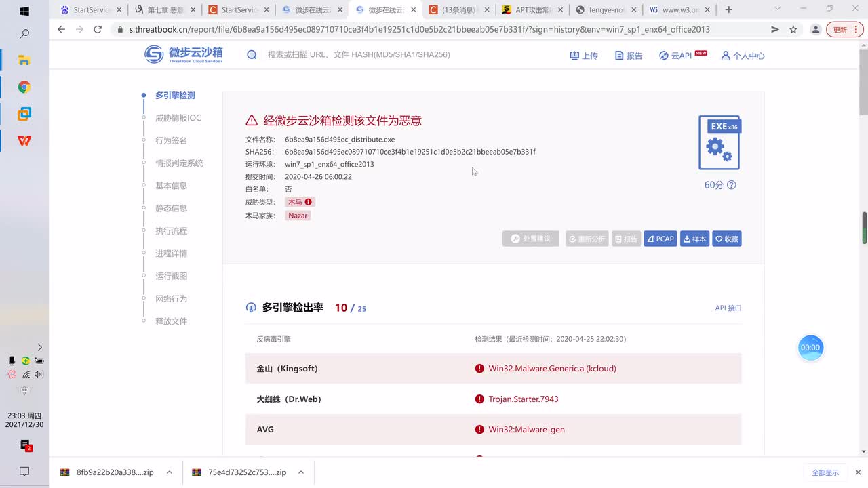Open the 75e4d73252c753....zip download
The image size is (868, 488).
pyautogui.click(x=239, y=472)
